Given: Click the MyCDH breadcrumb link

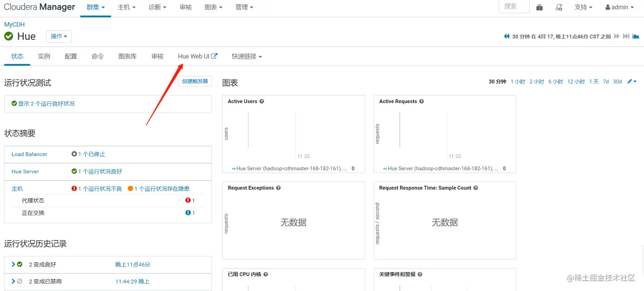Looking at the screenshot, I should 14,24.
